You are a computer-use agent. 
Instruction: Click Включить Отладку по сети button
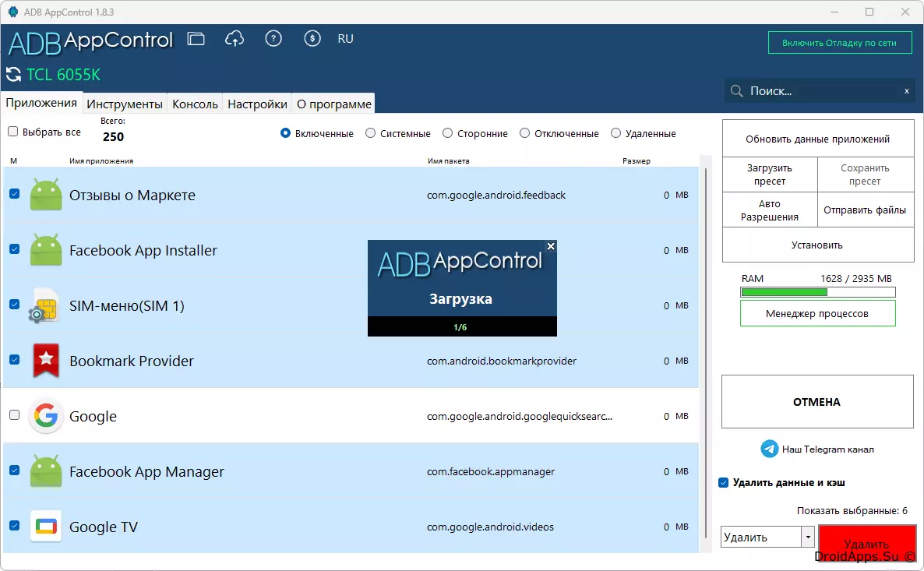point(840,43)
